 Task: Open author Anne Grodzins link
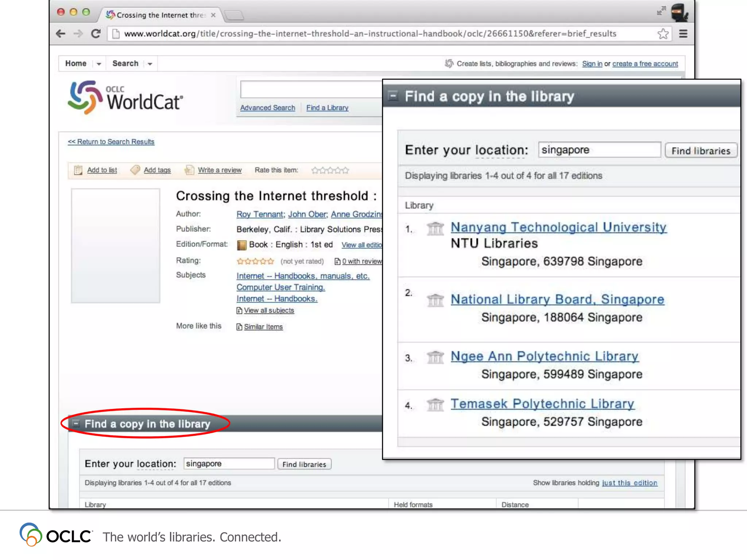[356, 214]
